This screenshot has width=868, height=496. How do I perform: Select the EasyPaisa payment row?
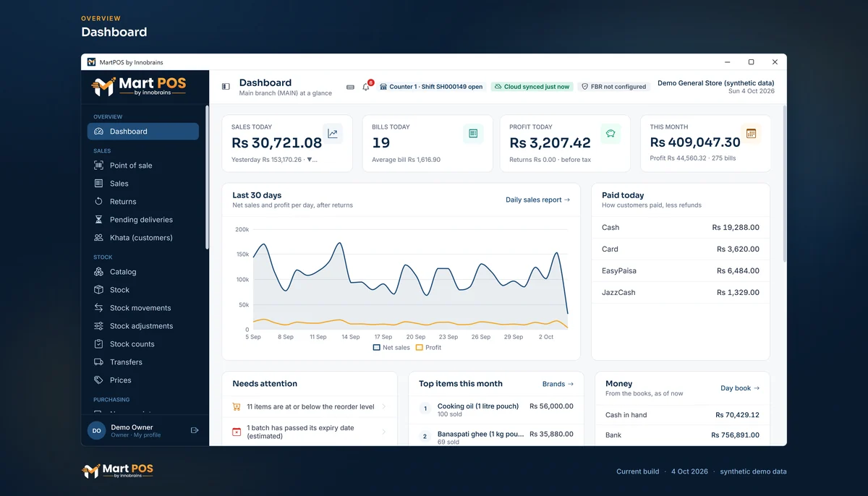[x=681, y=270]
